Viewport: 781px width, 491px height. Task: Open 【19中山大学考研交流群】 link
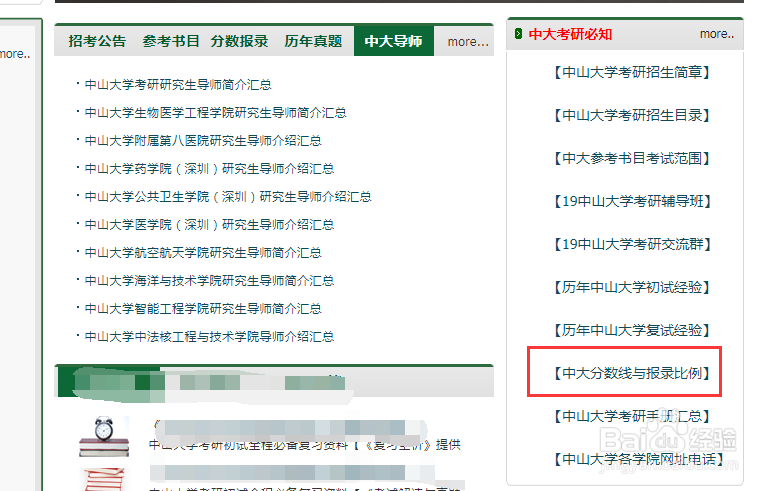point(632,244)
